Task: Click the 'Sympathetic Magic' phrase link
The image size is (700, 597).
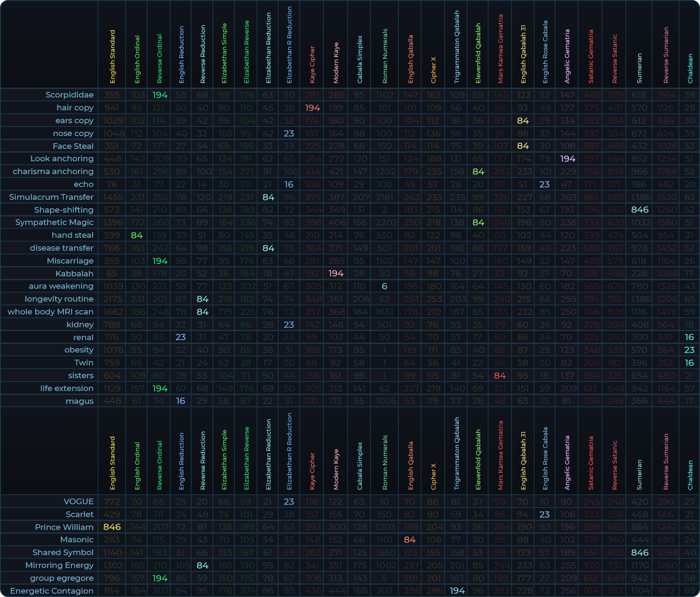Action: pos(54,222)
